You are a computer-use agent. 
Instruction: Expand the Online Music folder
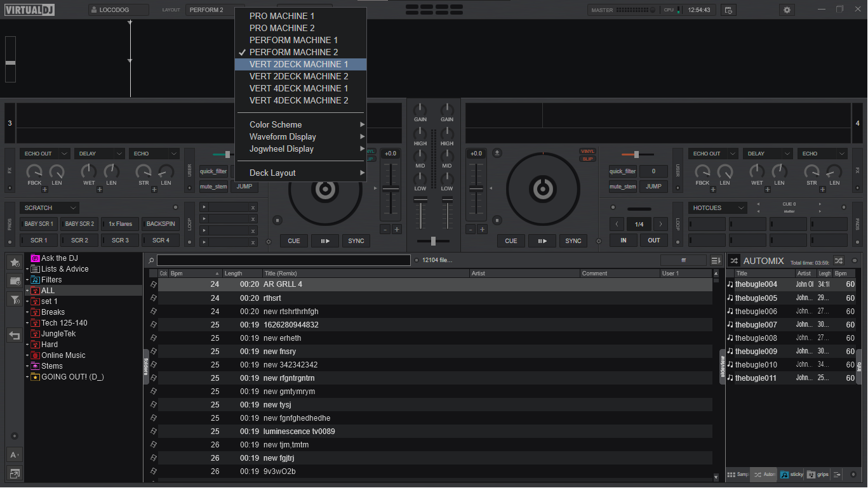27,355
